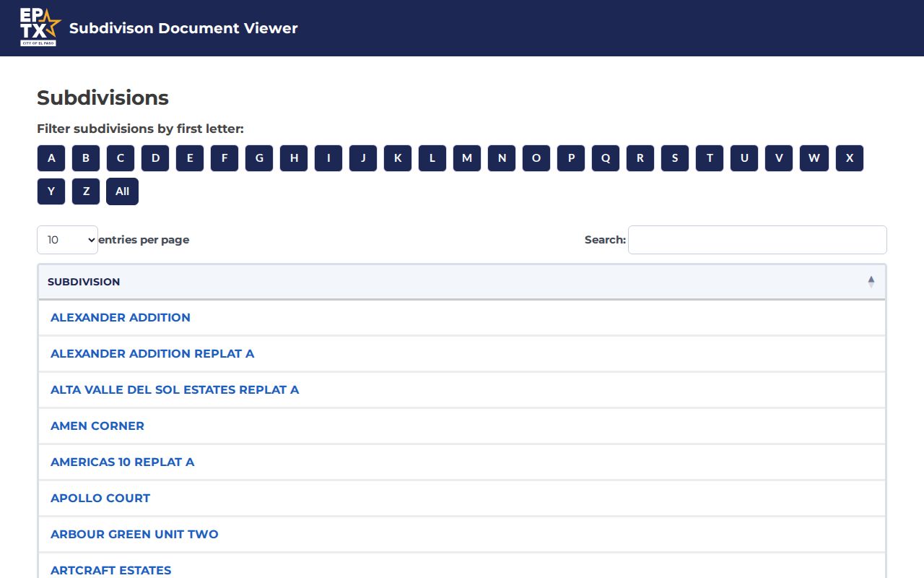
Task: Open the entries per page dropdown
Action: click(67, 240)
